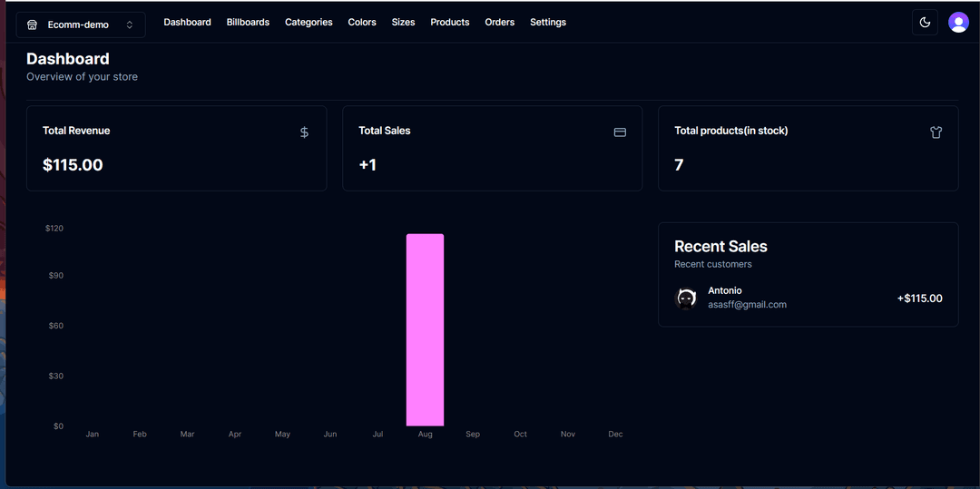Viewport: 980px width, 489px height.
Task: Click the dollar sign icon in Total Revenue
Action: coord(304,132)
